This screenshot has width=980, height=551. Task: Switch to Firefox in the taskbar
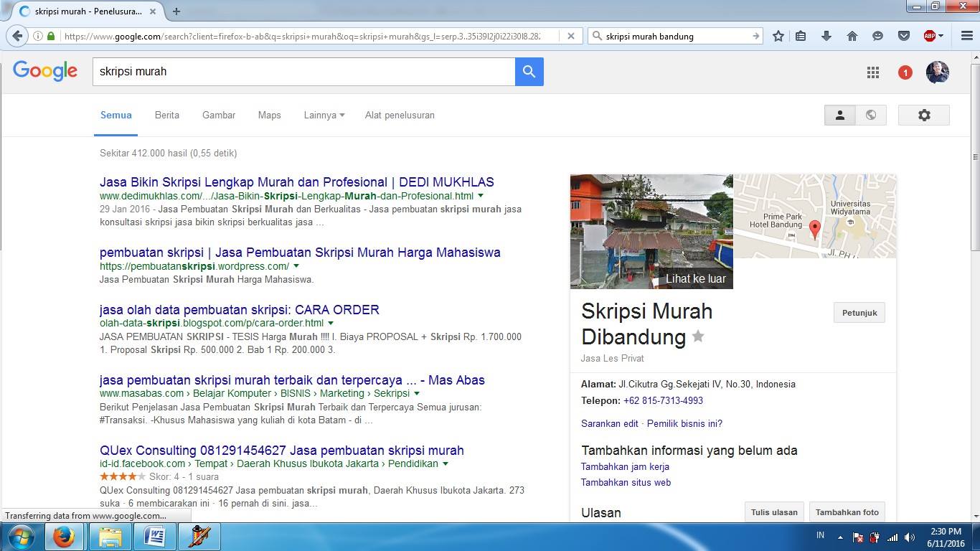tap(64, 537)
